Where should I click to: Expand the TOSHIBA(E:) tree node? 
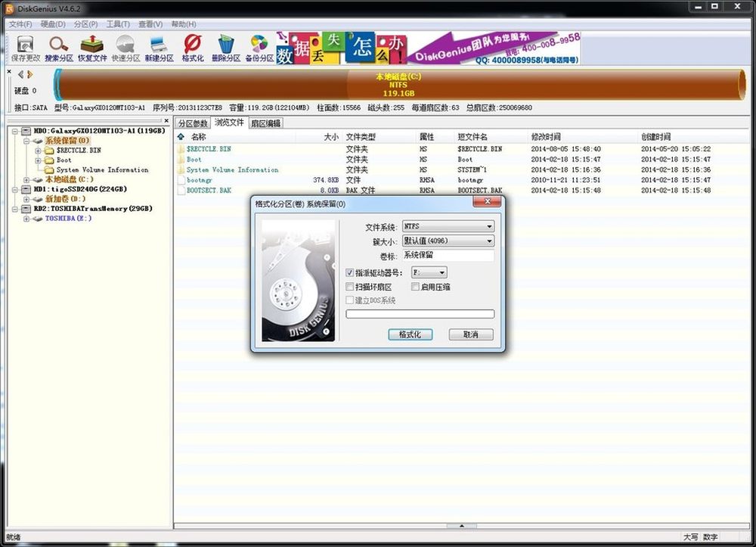coord(26,219)
